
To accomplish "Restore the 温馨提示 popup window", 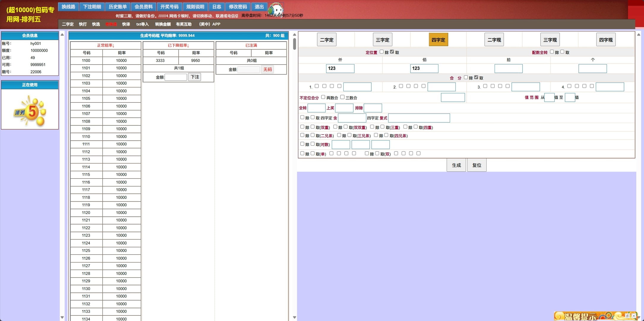I will 627,316.
